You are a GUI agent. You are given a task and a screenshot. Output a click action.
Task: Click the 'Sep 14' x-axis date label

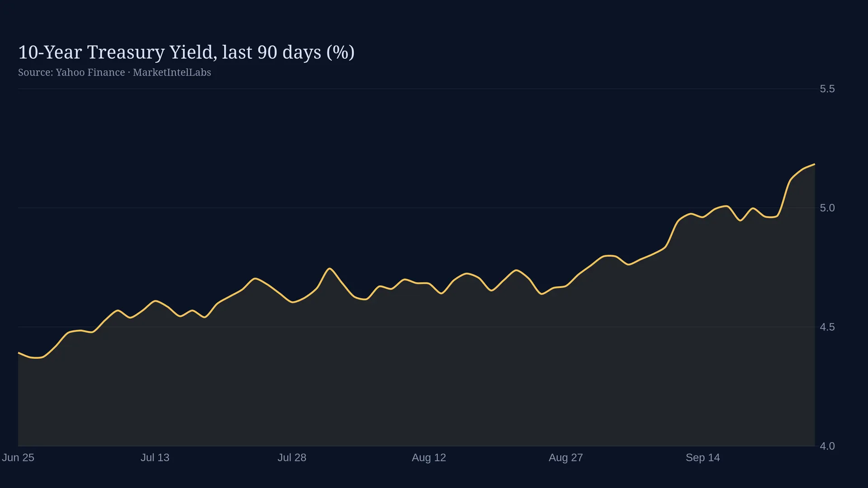coord(703,458)
